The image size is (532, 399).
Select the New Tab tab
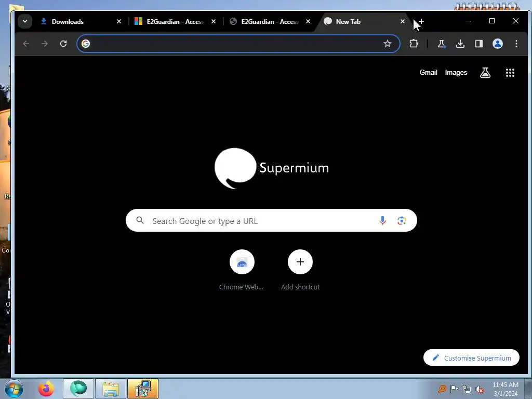[363, 21]
